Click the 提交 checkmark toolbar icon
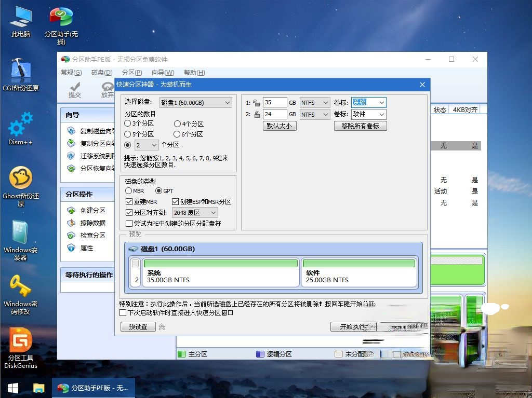Image resolution: width=532 pixels, height=398 pixels. [75, 87]
